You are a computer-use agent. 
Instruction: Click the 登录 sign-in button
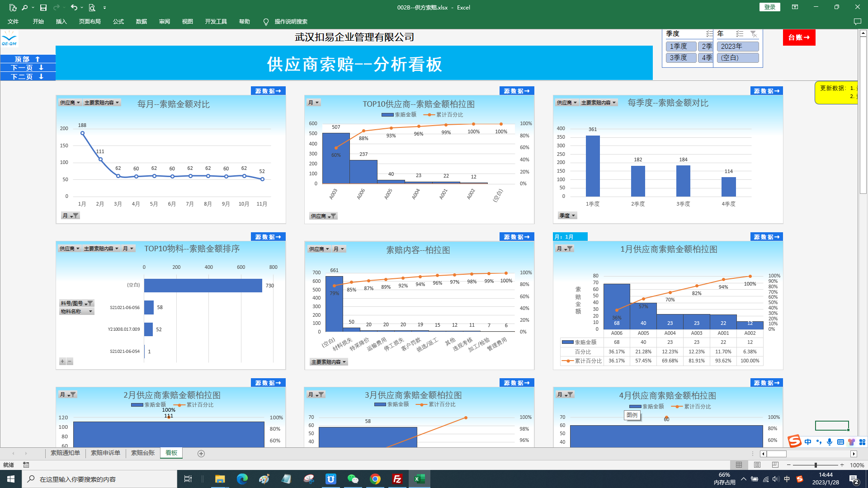769,7
